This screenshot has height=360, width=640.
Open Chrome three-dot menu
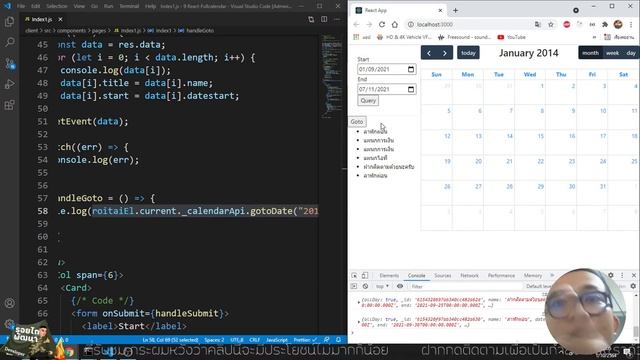(631, 24)
